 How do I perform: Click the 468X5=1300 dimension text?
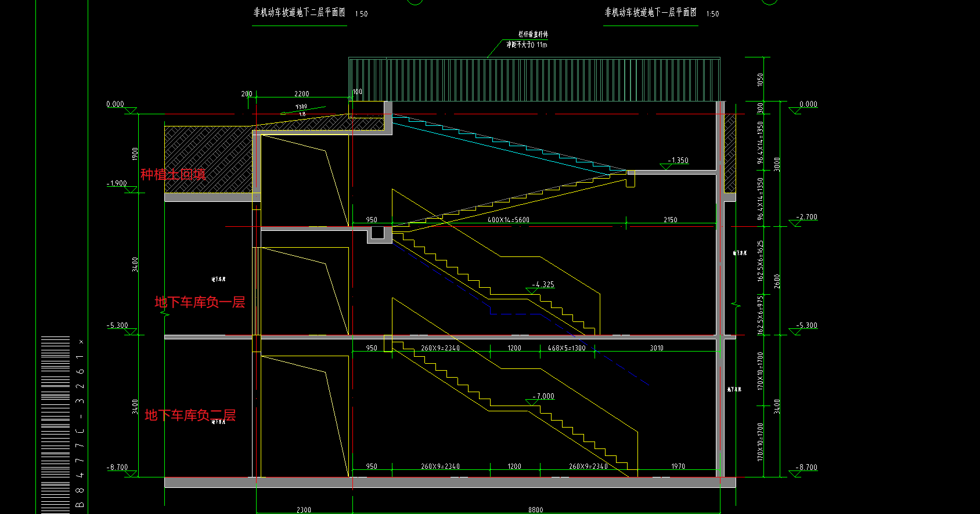pyautogui.click(x=567, y=348)
